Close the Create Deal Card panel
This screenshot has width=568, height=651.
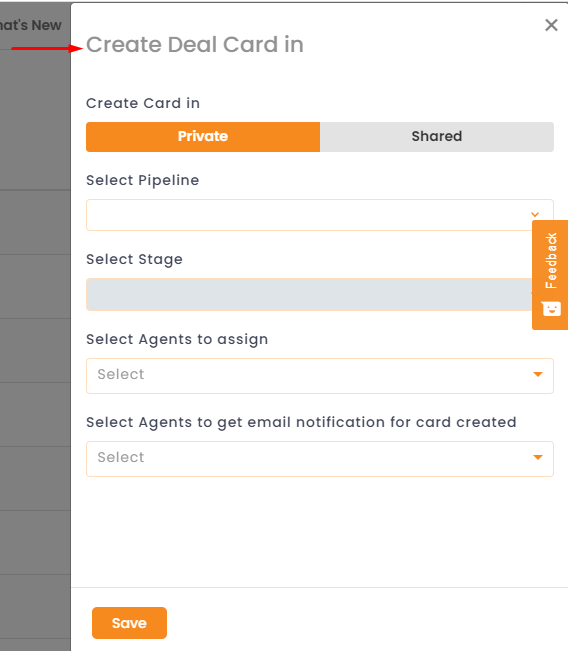tap(551, 25)
